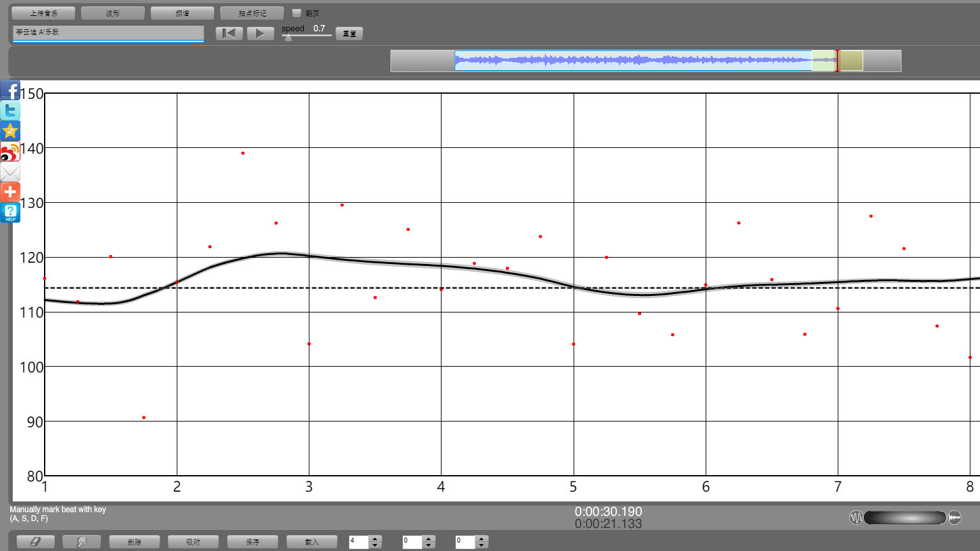The image size is (980, 551).
Task: Click the 上传音乐 upload music button
Action: click(43, 13)
